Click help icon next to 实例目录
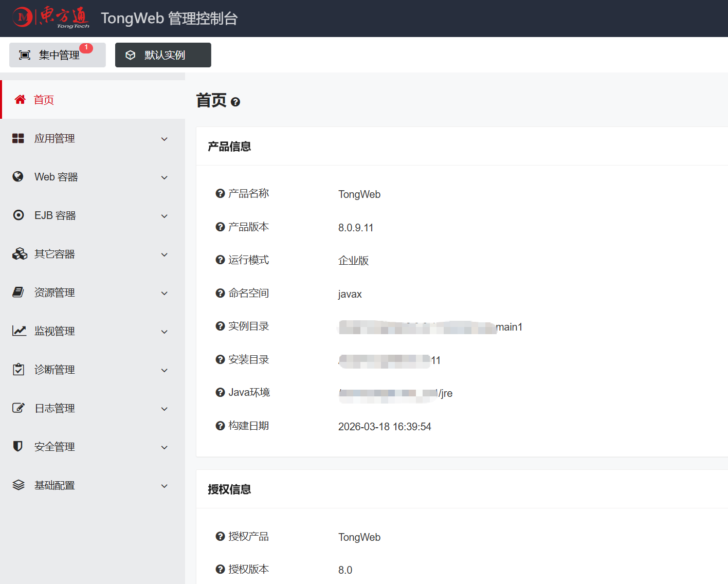The width and height of the screenshot is (728, 584). click(221, 326)
